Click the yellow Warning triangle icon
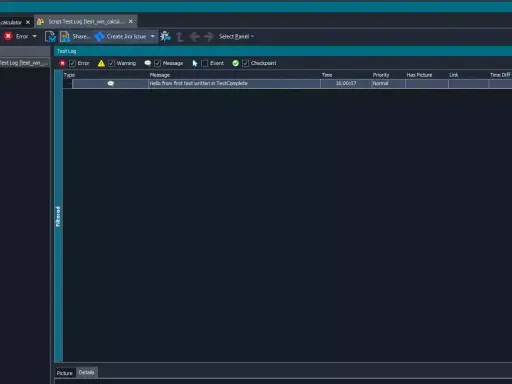Viewport: 512px width, 384px height. tap(101, 63)
